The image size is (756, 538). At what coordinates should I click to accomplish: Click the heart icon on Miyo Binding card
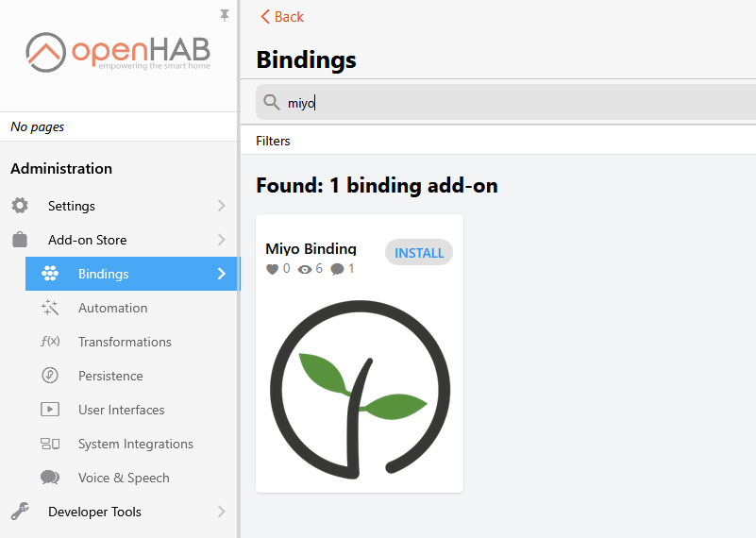[x=273, y=269]
